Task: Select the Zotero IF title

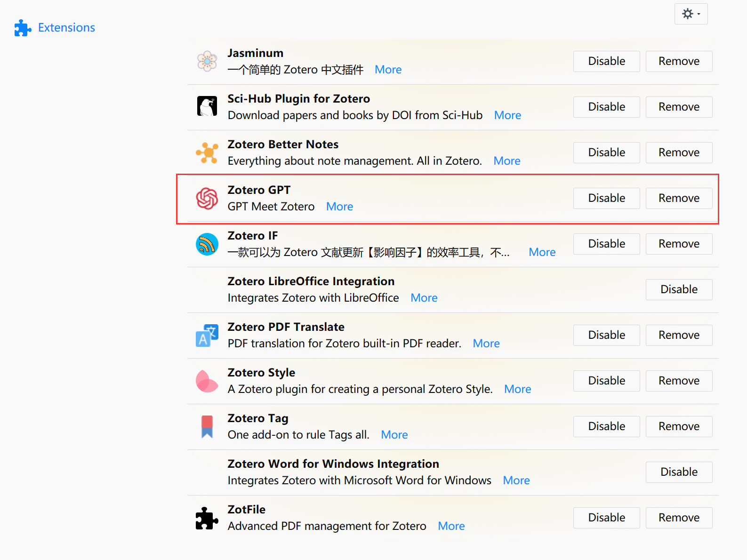Action: point(253,236)
